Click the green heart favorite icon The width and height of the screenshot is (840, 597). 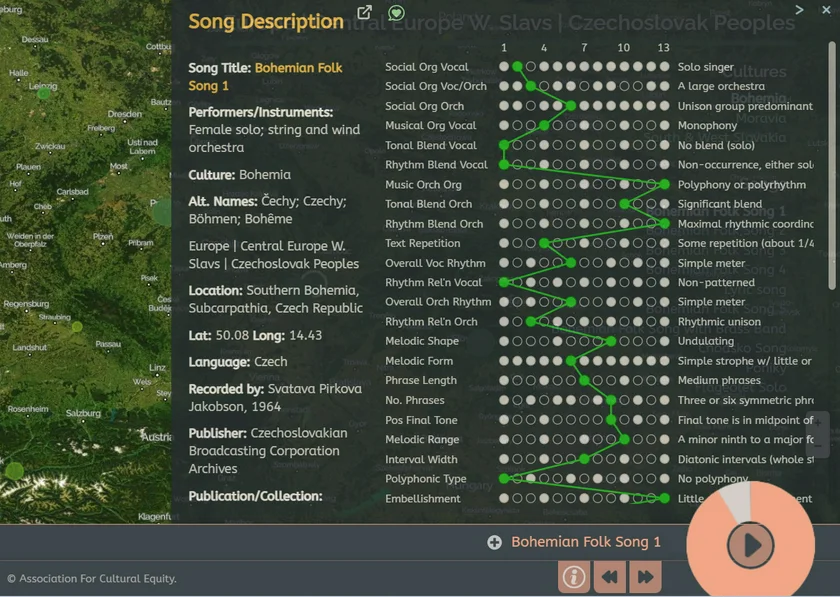click(396, 13)
